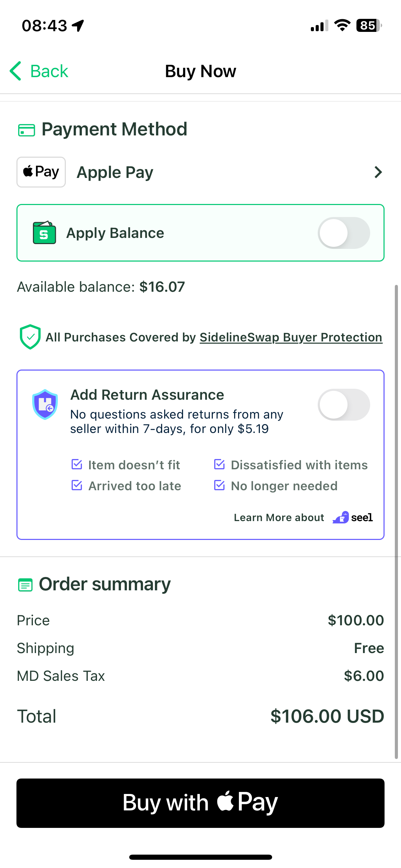Expand the Apple Pay row chevron

coord(377,172)
